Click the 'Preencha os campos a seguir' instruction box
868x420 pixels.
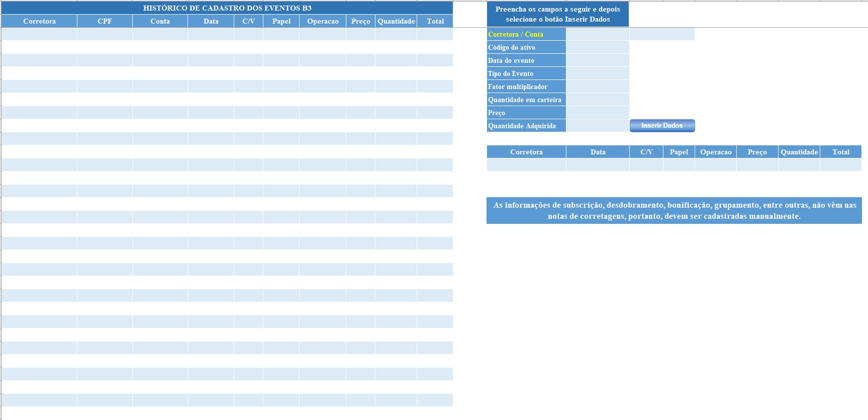click(558, 14)
